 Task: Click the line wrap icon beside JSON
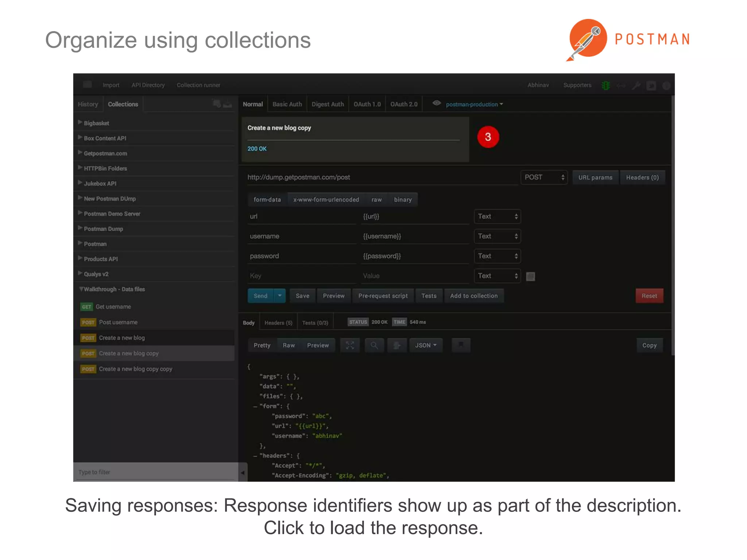click(397, 345)
